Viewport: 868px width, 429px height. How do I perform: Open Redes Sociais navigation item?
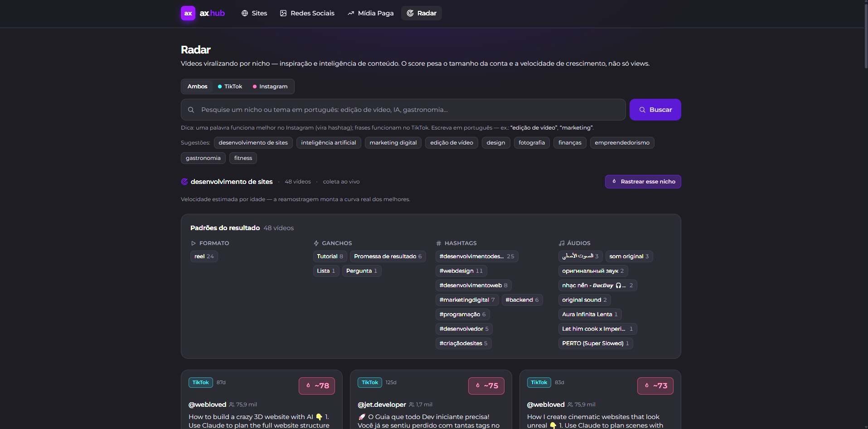[307, 13]
